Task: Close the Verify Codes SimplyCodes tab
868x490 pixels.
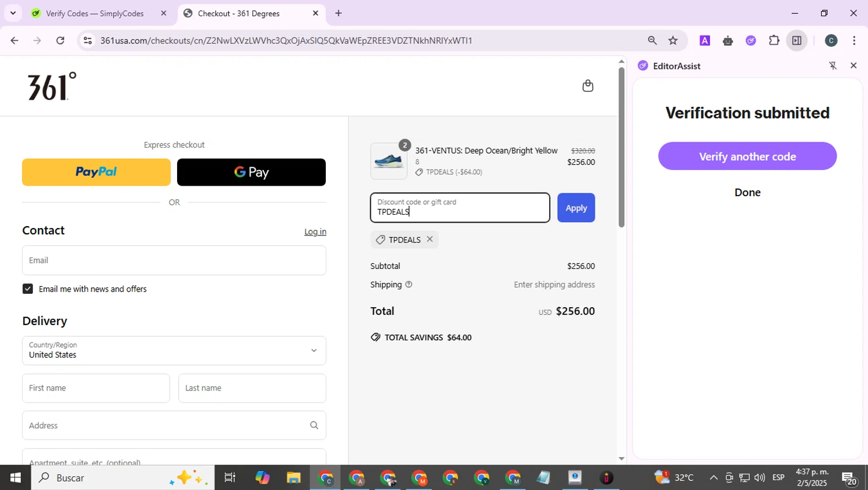Action: tap(164, 13)
